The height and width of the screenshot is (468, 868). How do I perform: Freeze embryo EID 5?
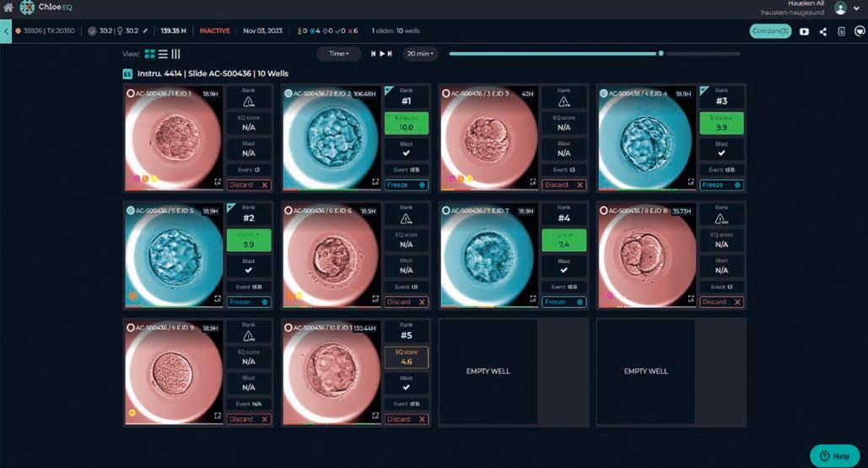click(x=249, y=302)
